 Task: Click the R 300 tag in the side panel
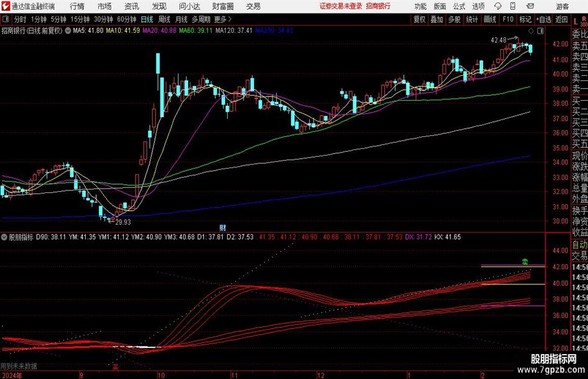pyautogui.click(x=584, y=21)
